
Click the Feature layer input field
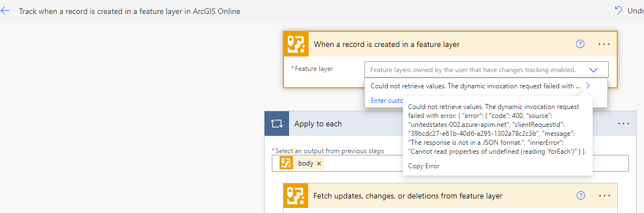click(486, 70)
